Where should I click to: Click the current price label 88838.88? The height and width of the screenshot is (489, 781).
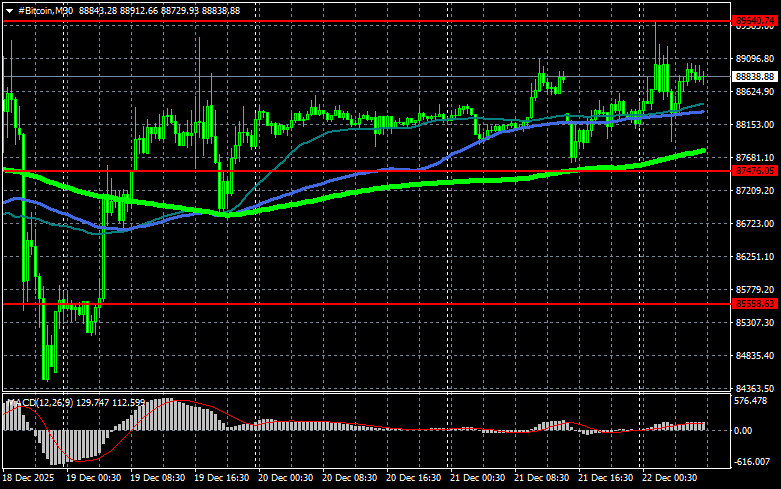pyautogui.click(x=754, y=76)
